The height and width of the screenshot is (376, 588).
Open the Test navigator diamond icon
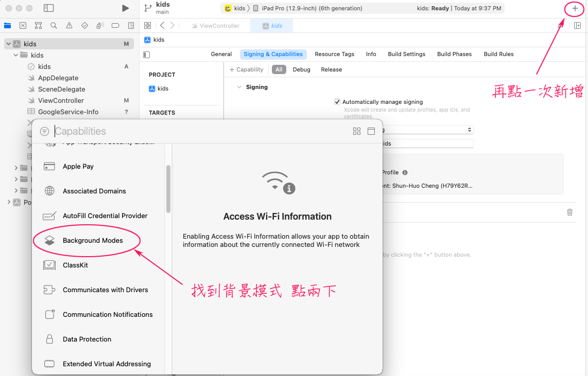[85, 26]
